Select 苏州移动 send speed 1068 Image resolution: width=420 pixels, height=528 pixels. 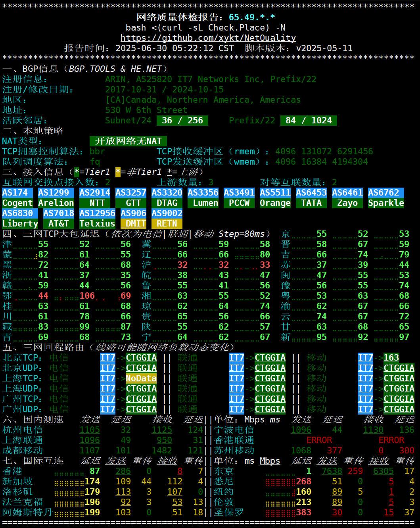(x=301, y=451)
